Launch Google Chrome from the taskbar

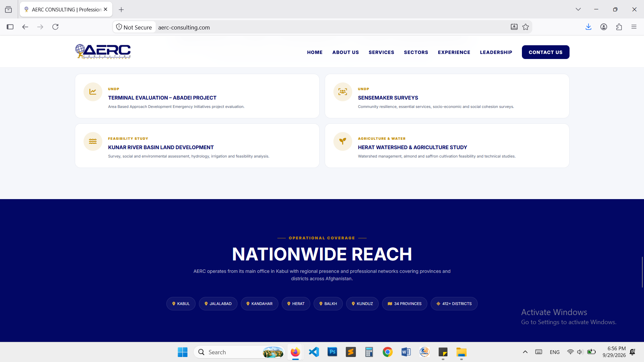coord(388,352)
